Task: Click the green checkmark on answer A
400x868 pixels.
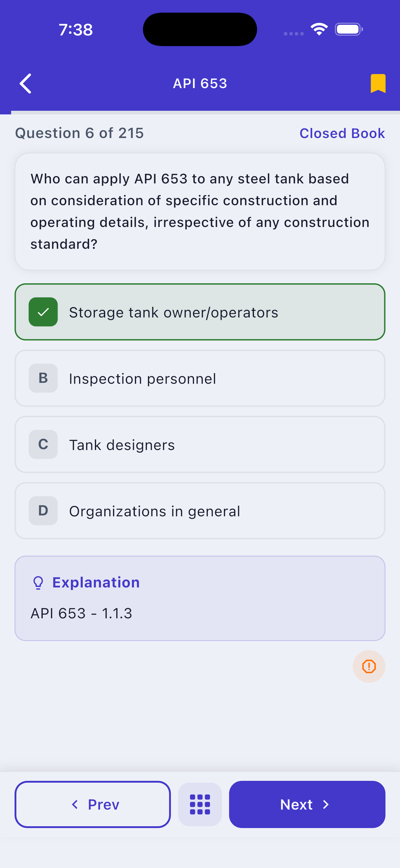Action: [43, 312]
